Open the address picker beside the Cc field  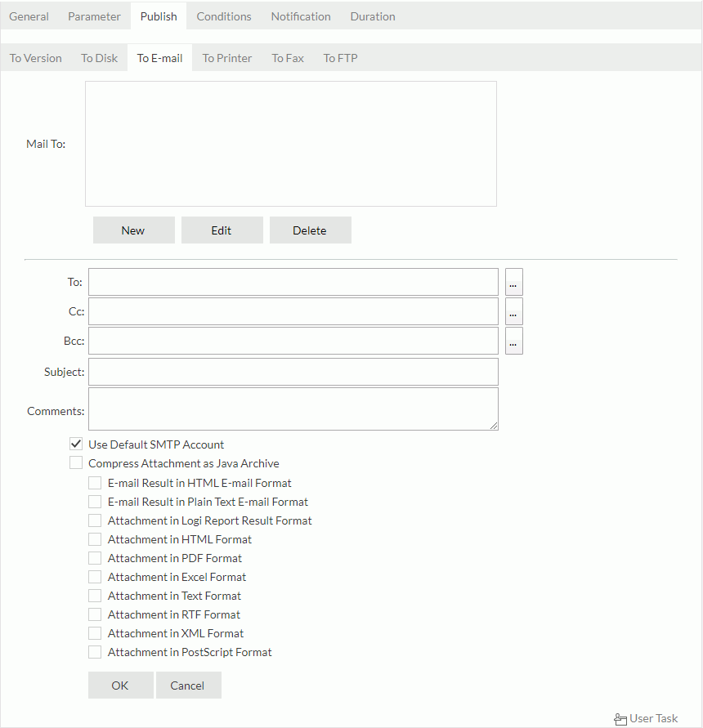pyautogui.click(x=513, y=311)
